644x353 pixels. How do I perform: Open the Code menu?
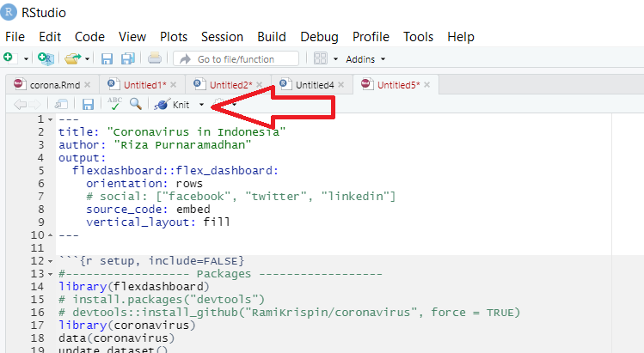(x=89, y=37)
